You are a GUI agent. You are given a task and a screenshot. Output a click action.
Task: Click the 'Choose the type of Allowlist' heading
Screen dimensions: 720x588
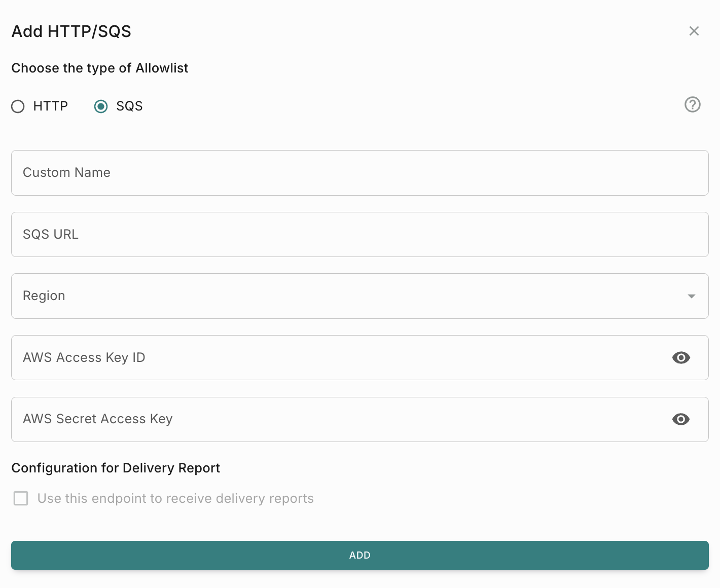tap(99, 68)
